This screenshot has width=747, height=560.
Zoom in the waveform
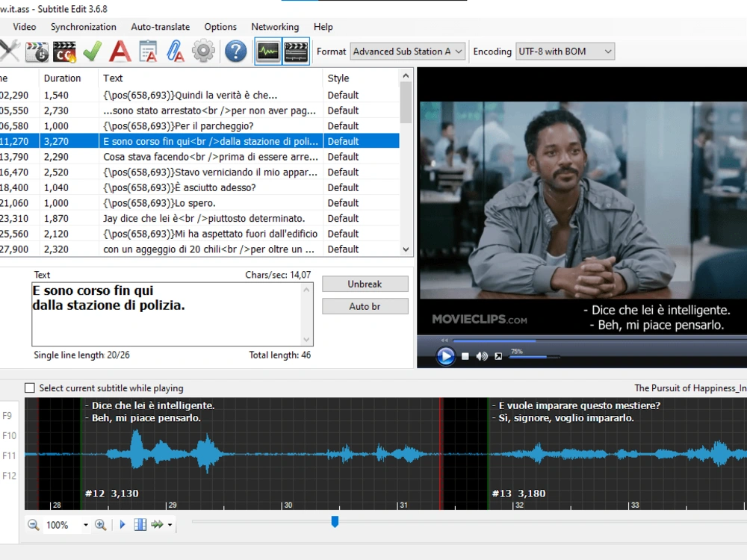pyautogui.click(x=100, y=525)
